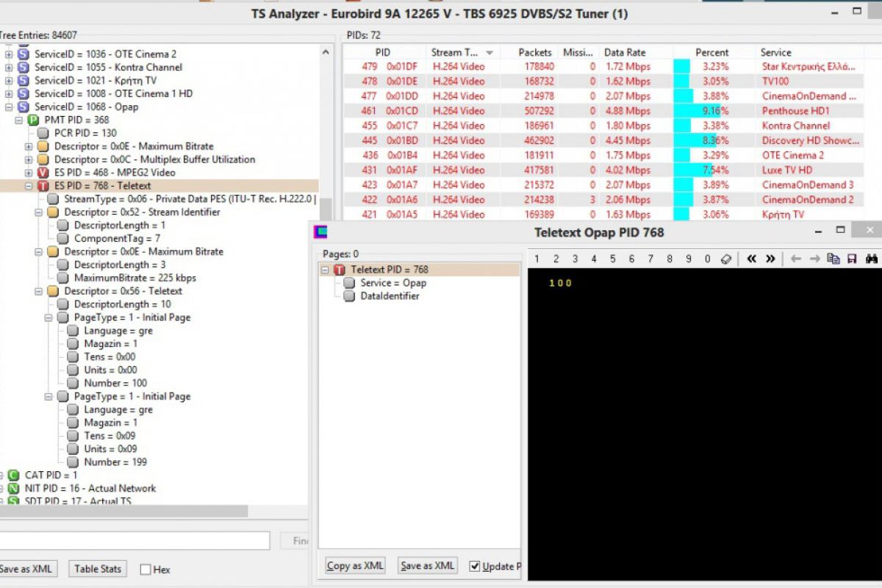The height and width of the screenshot is (588, 882).
Task: Click the copy icon in Teletext toolbar
Action: pos(833,259)
